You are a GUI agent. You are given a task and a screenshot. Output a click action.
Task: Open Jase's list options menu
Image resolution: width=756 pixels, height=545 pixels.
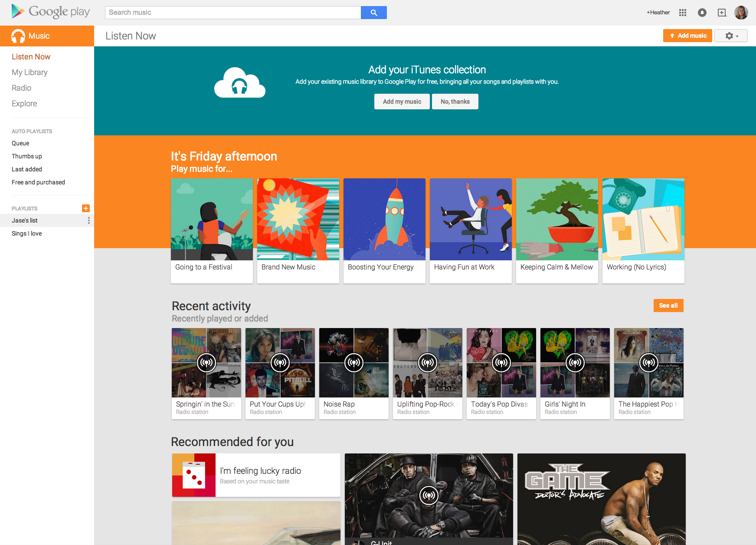point(89,220)
